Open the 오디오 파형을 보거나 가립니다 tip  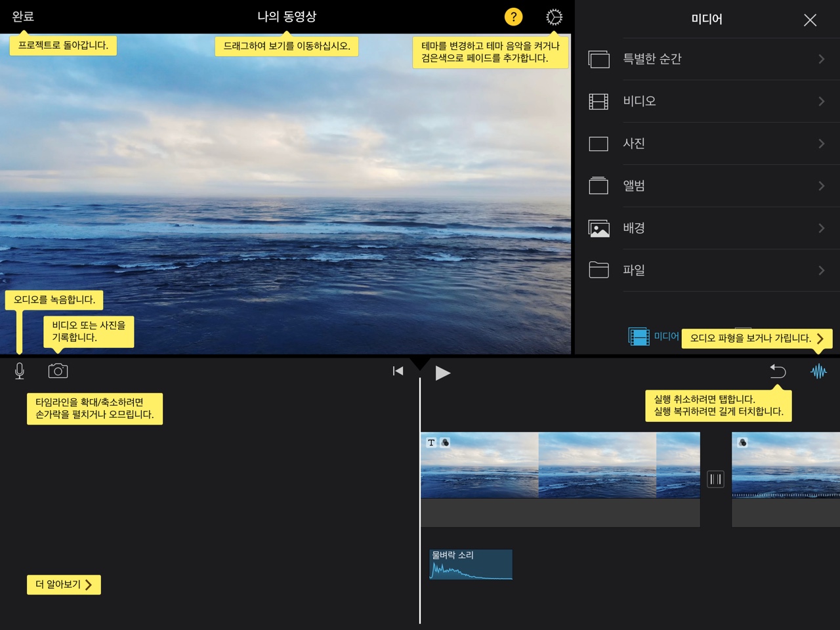pos(757,338)
